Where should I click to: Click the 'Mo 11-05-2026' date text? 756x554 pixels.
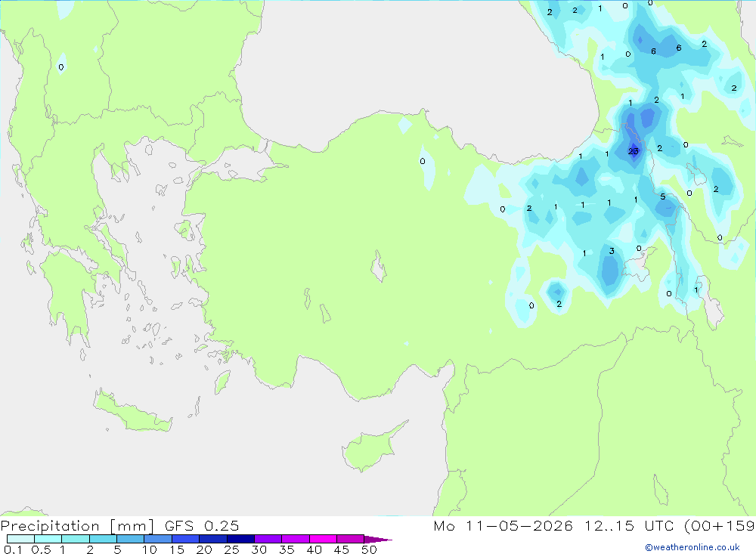click(x=503, y=525)
